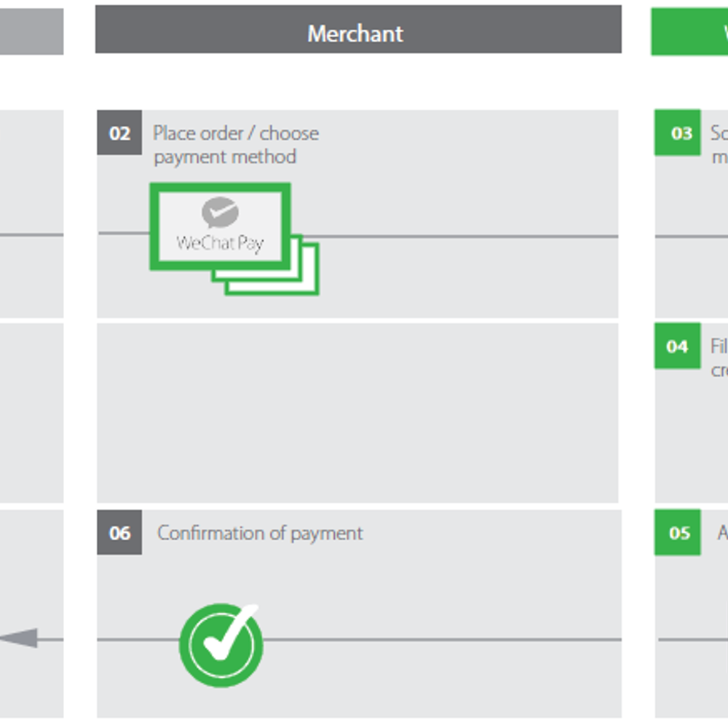The image size is (728, 728).
Task: Click the WeChat speech bubble check logo
Action: click(x=220, y=212)
